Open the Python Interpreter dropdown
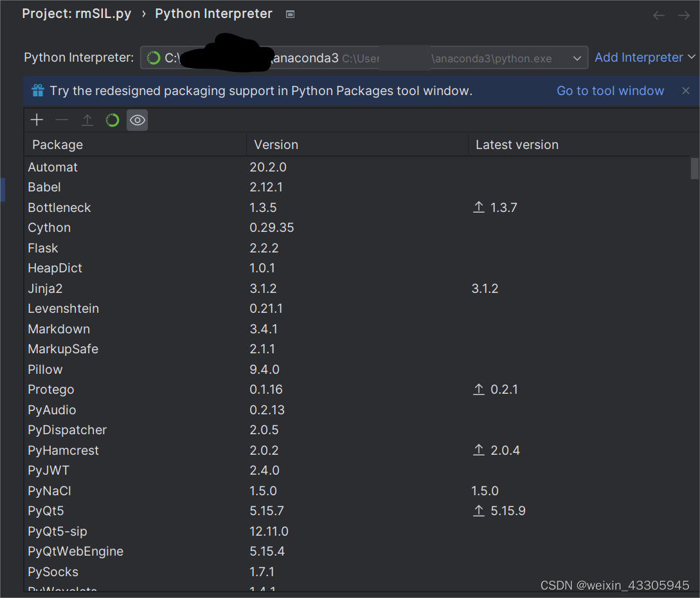The height and width of the screenshot is (598, 700). pyautogui.click(x=364, y=58)
